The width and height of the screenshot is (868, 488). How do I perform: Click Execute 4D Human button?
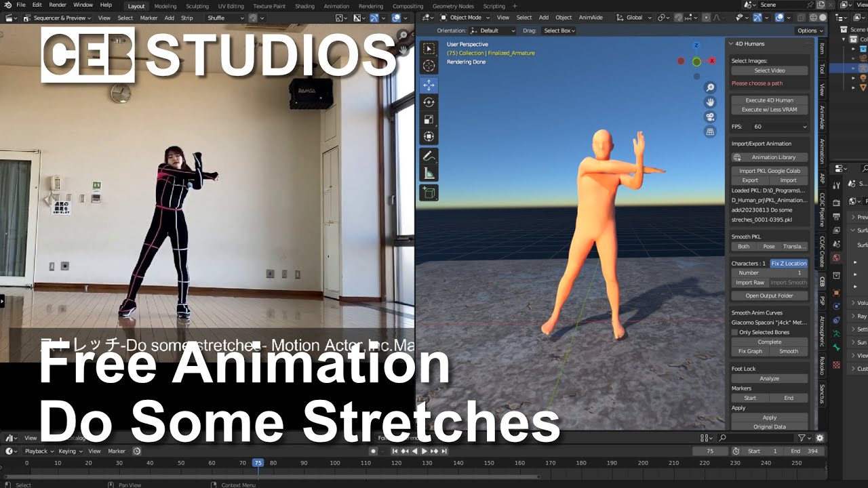(x=770, y=100)
